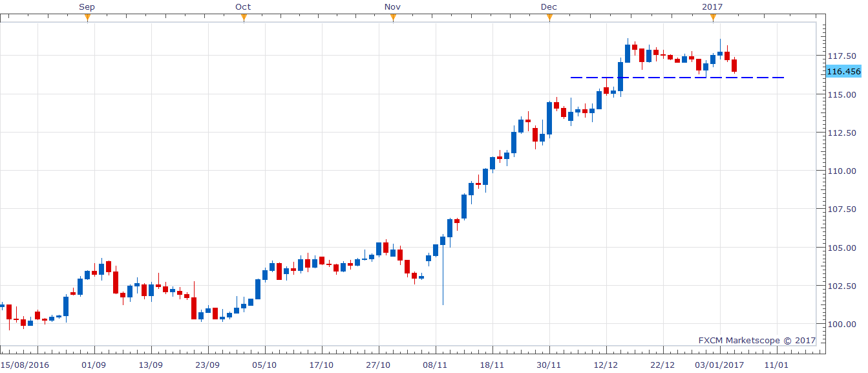Select the current price label 116.456
Viewport: 868px width, 373px height.
coord(843,72)
